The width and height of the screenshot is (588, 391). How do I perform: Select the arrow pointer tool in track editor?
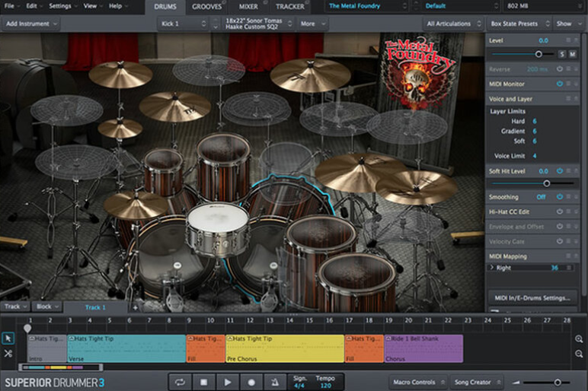[8, 339]
